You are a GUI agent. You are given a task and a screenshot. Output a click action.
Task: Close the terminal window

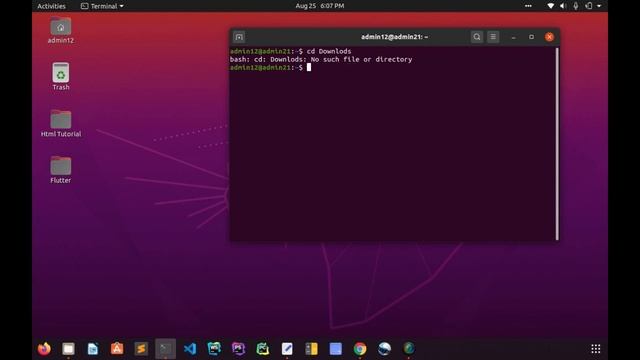coord(549,37)
